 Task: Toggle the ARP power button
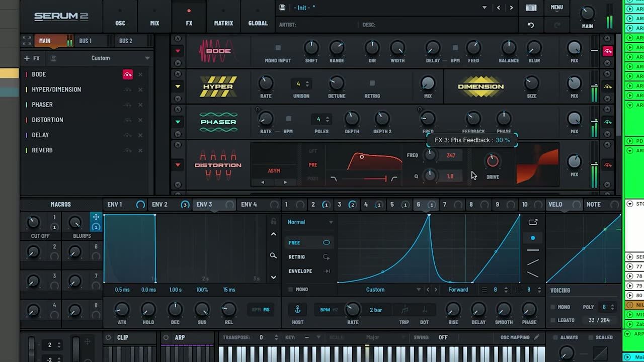[x=166, y=337]
